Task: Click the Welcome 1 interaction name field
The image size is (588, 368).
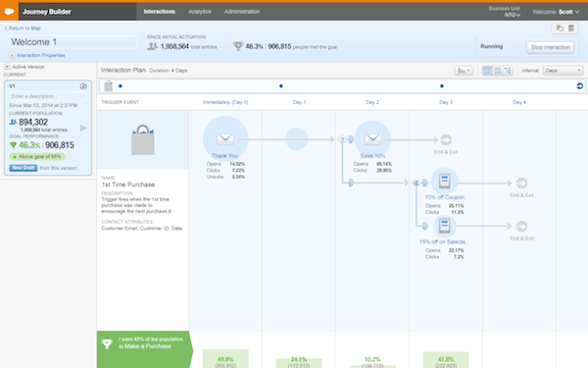Action: point(73,41)
